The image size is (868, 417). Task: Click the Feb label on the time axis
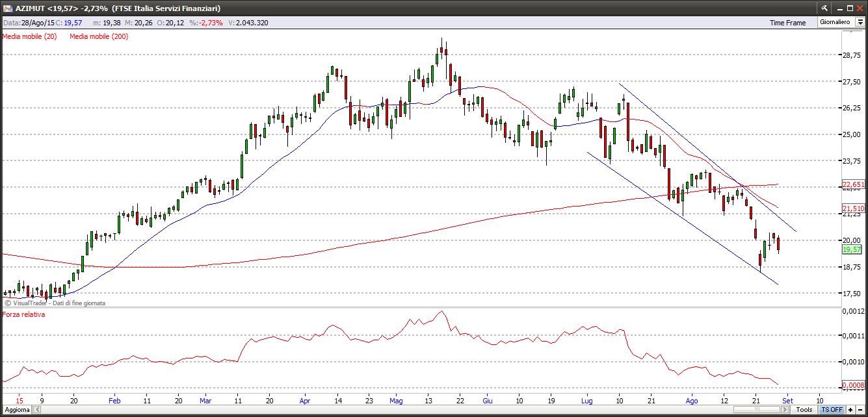point(114,401)
